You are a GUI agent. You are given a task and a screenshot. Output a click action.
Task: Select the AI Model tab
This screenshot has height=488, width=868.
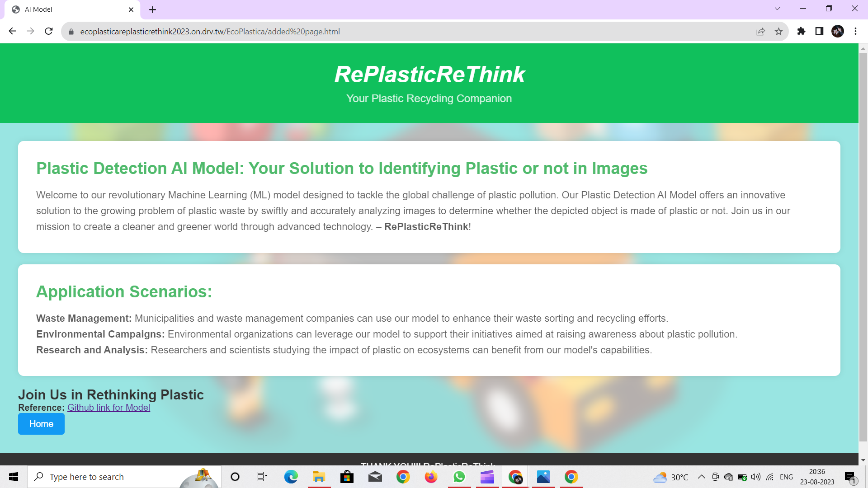coord(68,9)
